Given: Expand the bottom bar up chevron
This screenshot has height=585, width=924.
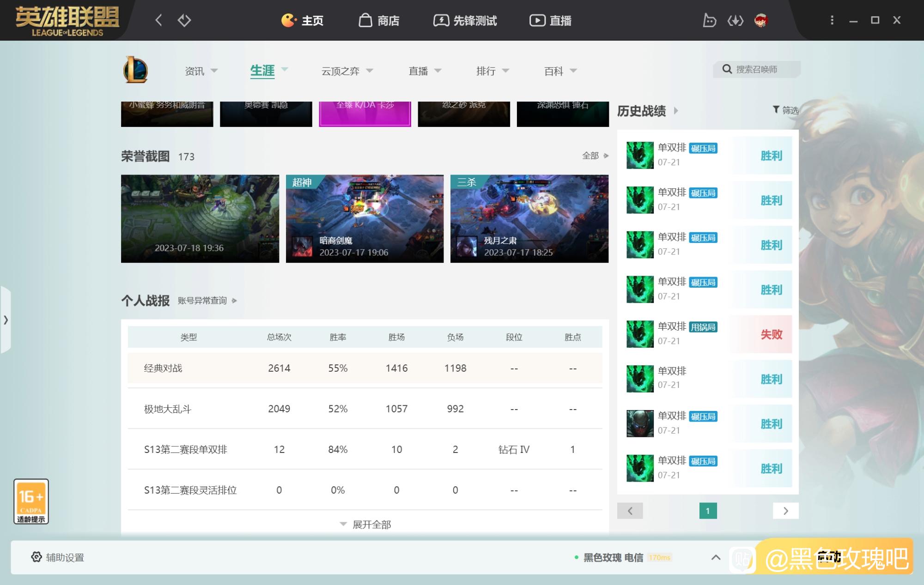Looking at the screenshot, I should (716, 557).
